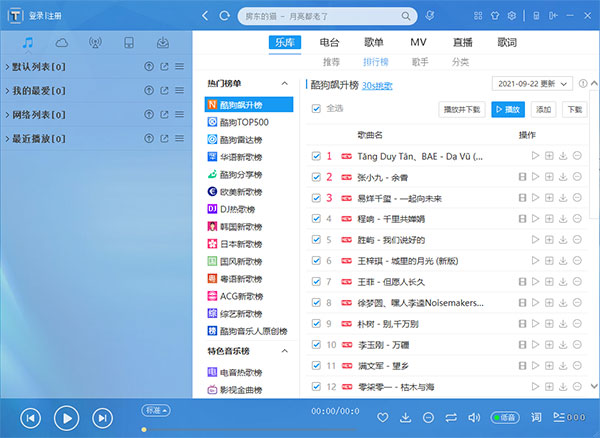Refresh the page with reload icon
600x438 pixels.
(224, 16)
